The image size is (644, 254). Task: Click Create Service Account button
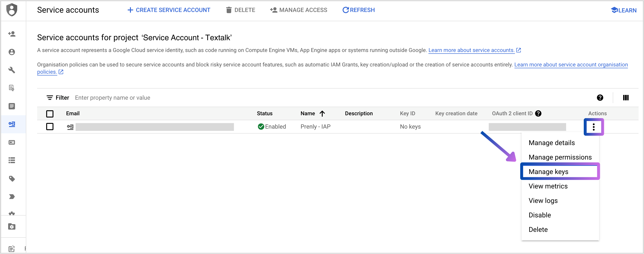(x=169, y=10)
